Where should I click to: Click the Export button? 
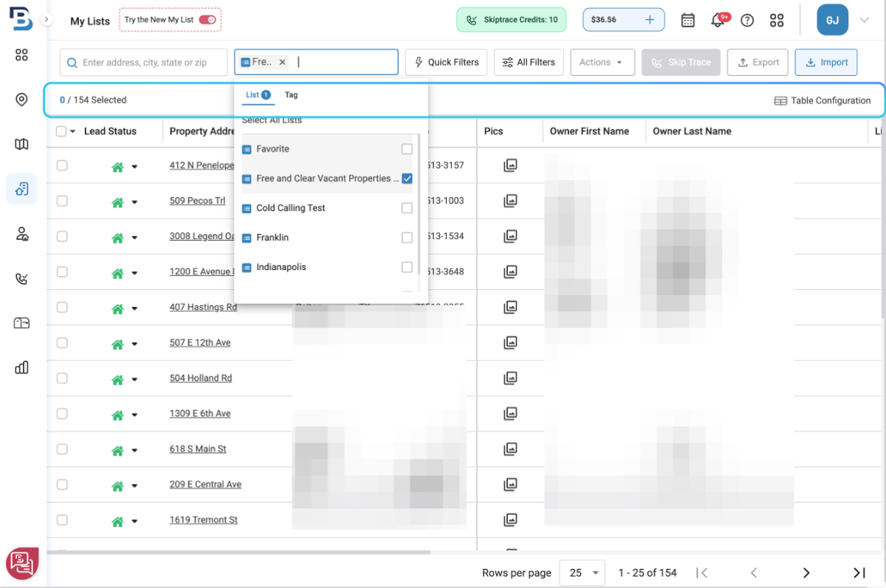758,62
